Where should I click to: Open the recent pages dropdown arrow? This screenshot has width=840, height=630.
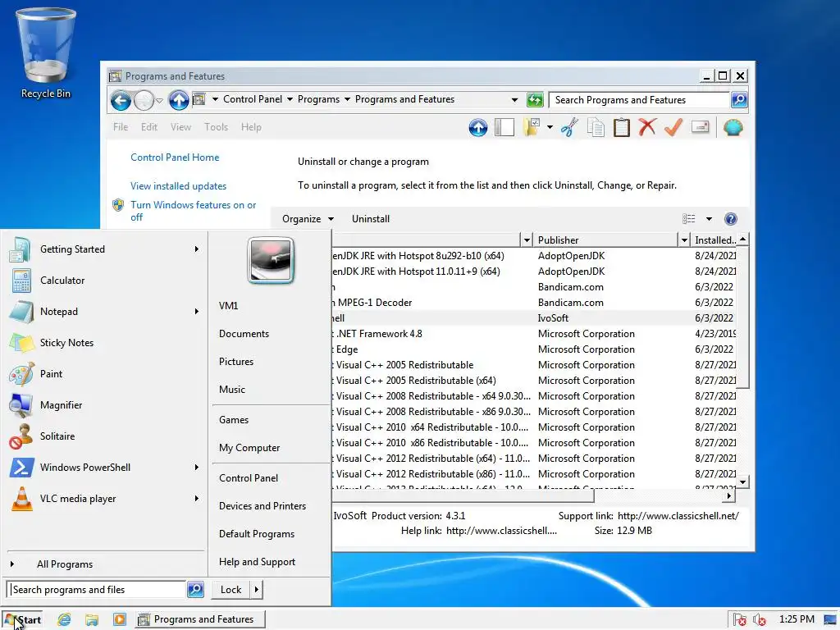point(159,100)
